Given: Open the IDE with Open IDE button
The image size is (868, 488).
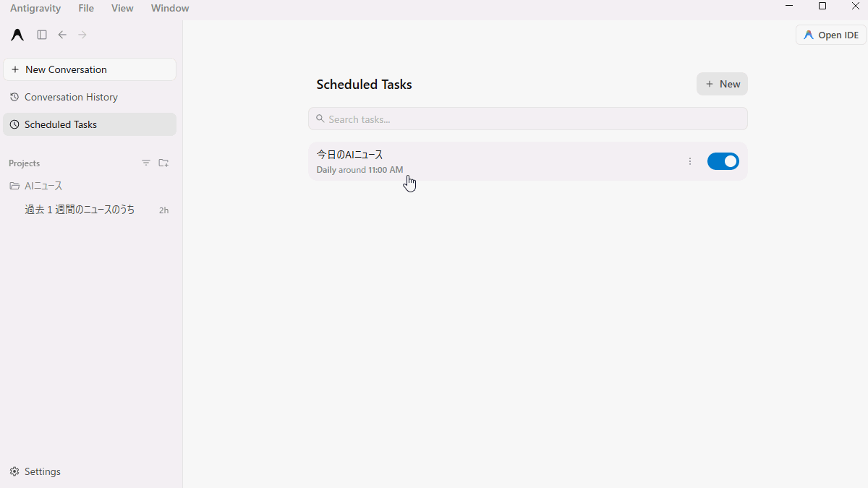Looking at the screenshot, I should [x=831, y=35].
